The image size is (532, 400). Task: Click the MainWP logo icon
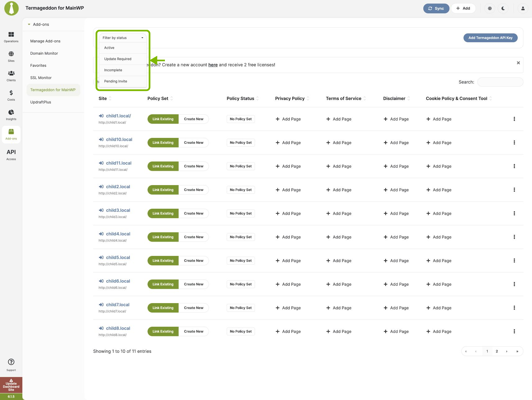pos(11,8)
